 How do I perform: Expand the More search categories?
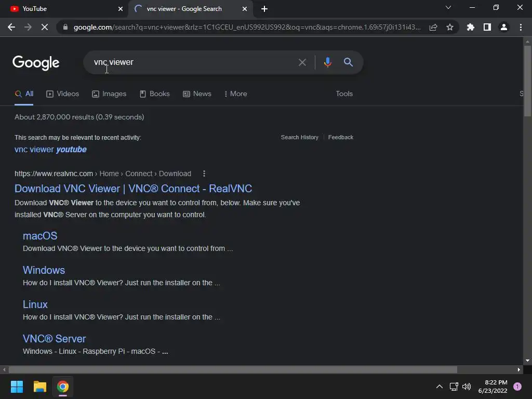(x=236, y=94)
